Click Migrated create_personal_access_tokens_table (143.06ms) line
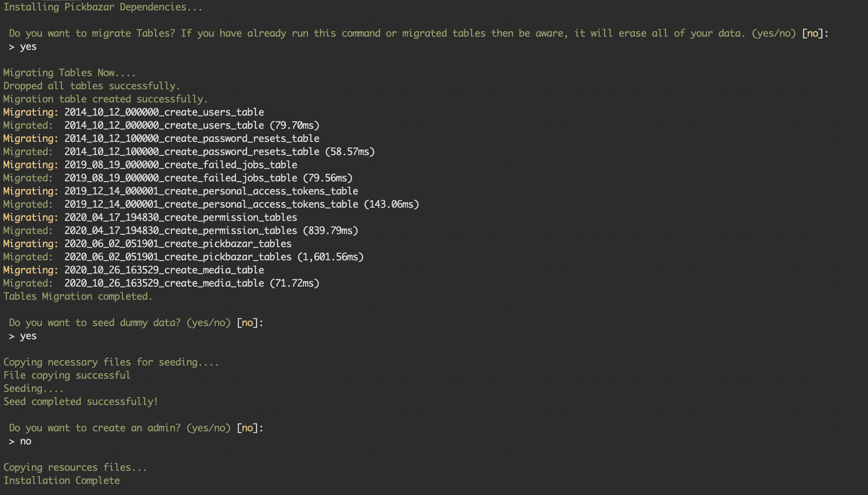868x495 pixels. click(211, 205)
